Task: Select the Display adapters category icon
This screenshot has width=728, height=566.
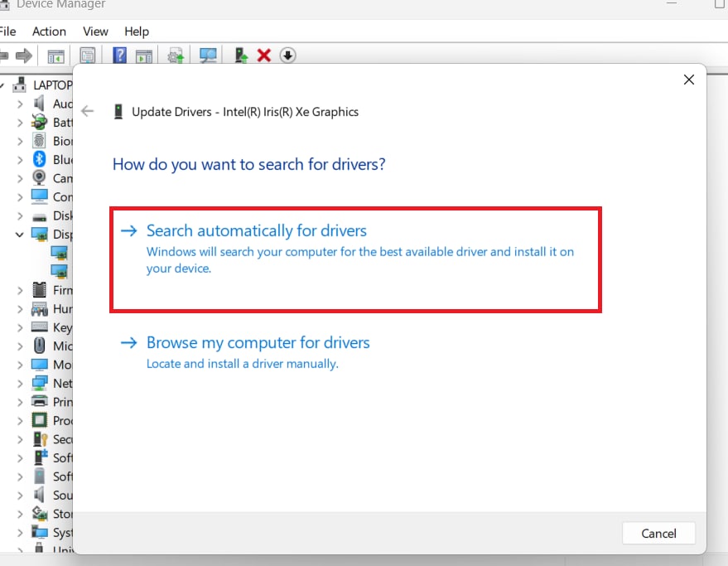Action: coord(40,235)
